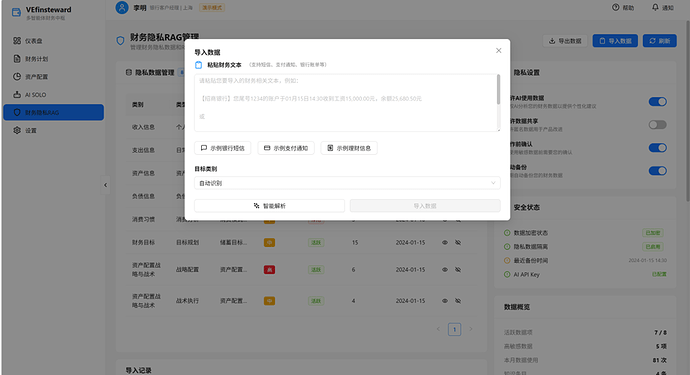Click the VEfinsteward wallet logo icon
The image size is (690, 375).
point(16,12)
